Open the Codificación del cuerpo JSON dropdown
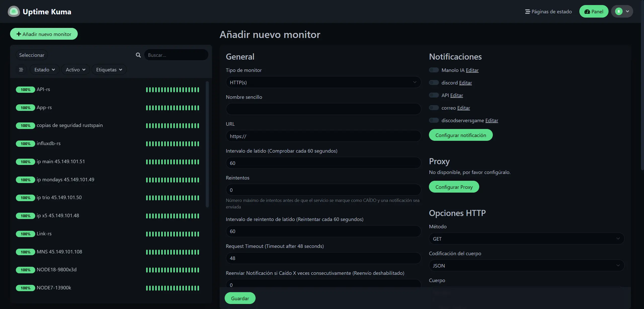Image resolution: width=644 pixels, height=309 pixels. click(x=527, y=266)
